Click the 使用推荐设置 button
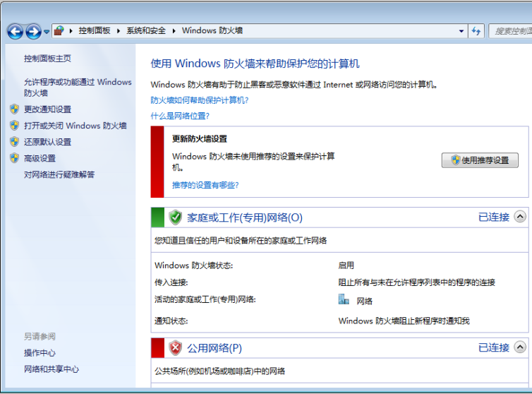The width and height of the screenshot is (532, 394). [x=480, y=160]
